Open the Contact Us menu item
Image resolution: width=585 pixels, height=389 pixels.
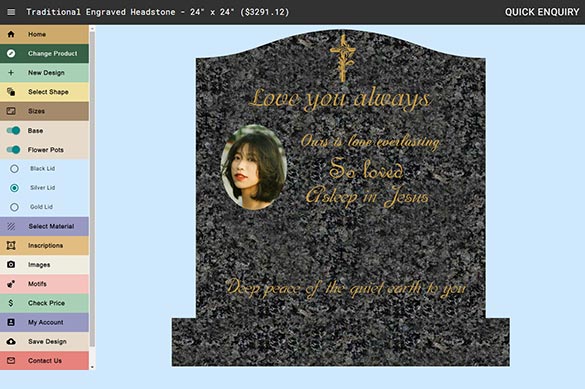pyautogui.click(x=44, y=361)
